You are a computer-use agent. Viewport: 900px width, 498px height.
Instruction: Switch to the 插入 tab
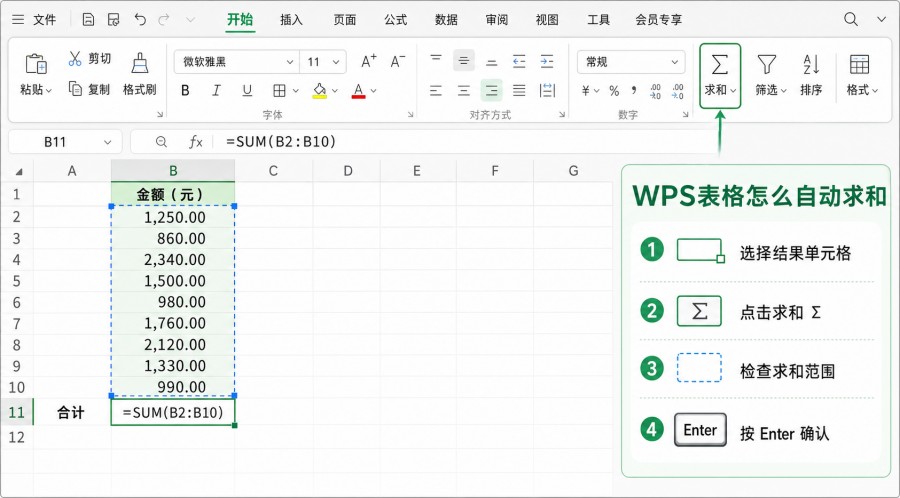click(291, 20)
